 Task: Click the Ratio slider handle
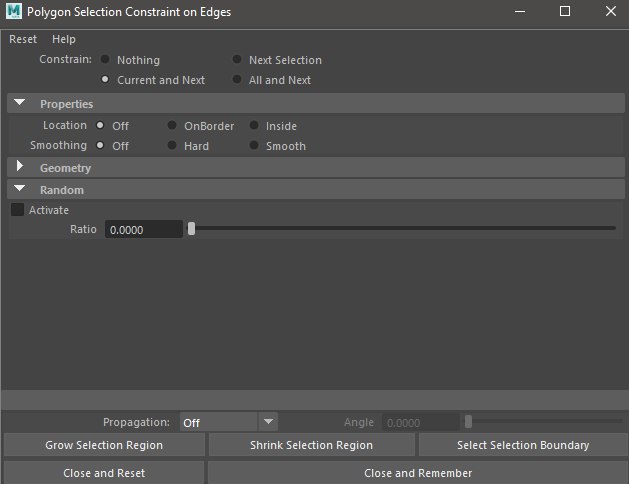tap(191, 229)
